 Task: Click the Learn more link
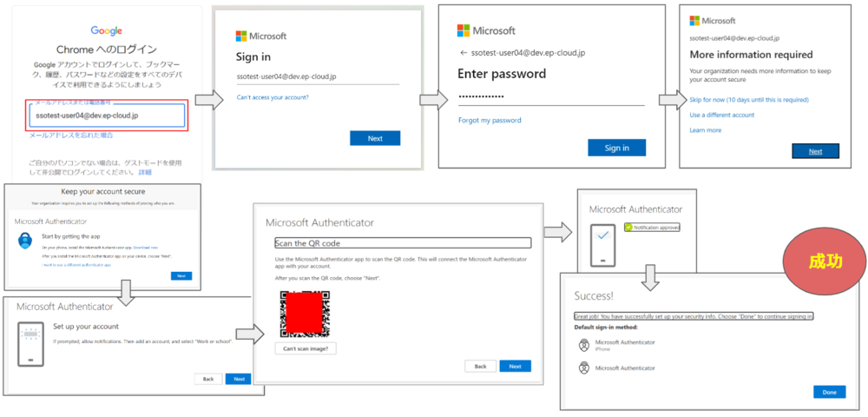(705, 130)
